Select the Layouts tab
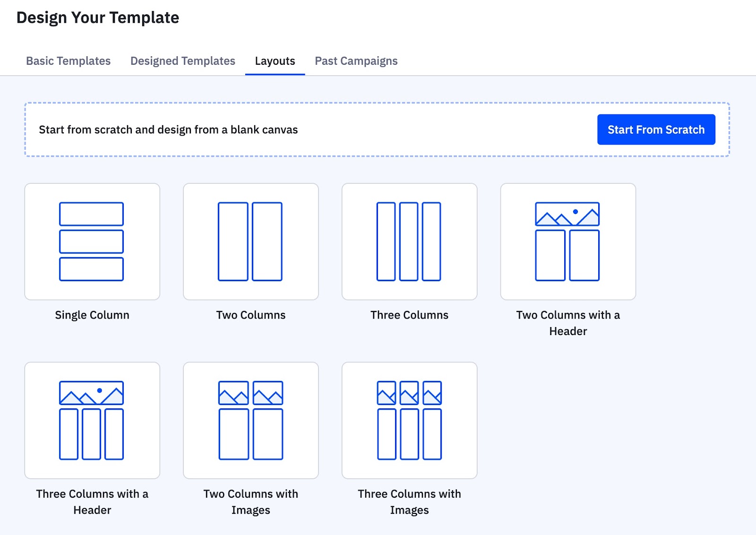 tap(275, 61)
